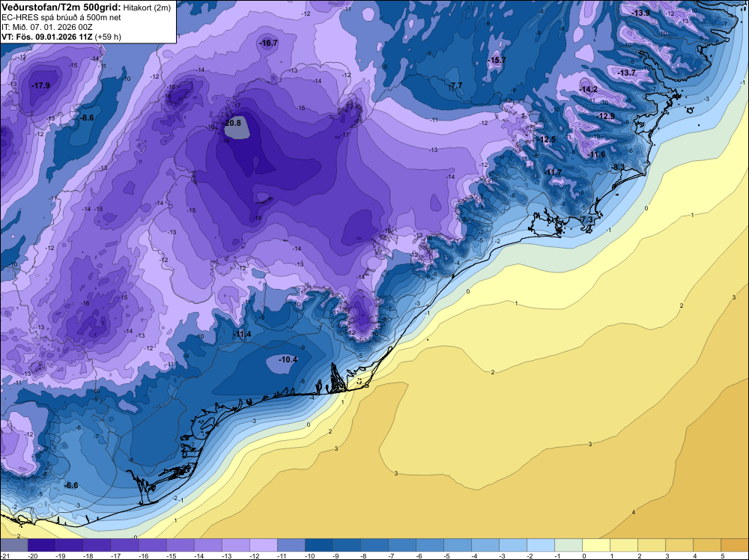This screenshot has height=560, width=749.
Task: Click legend swatch between -12 and -11
Action: click(x=263, y=545)
